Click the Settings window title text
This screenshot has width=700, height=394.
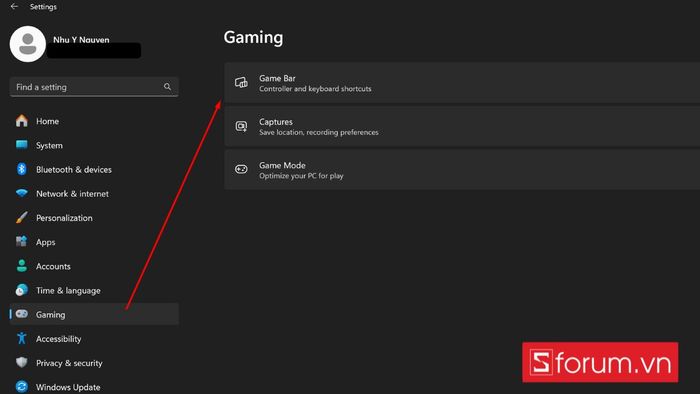coord(43,7)
